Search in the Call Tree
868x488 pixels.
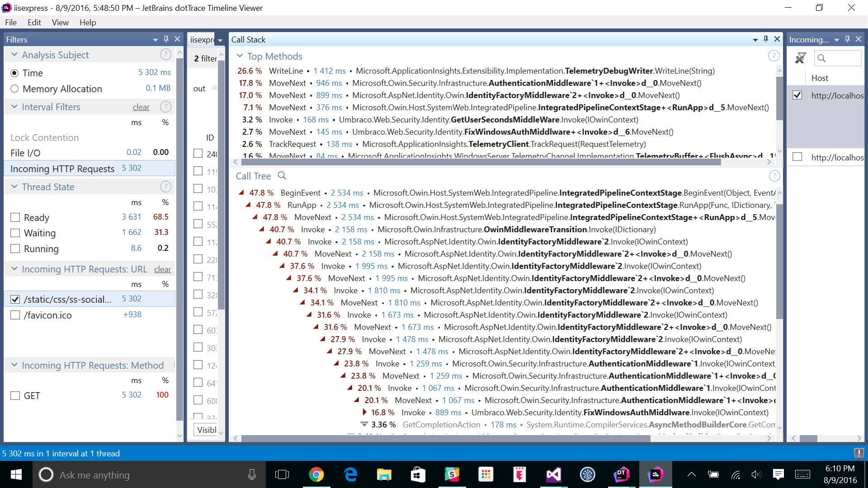coord(282,176)
